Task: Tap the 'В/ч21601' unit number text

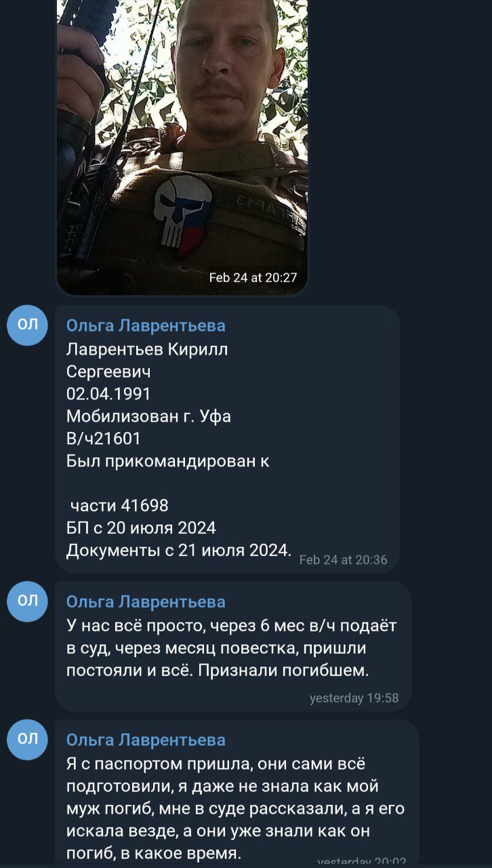Action: [x=104, y=439]
